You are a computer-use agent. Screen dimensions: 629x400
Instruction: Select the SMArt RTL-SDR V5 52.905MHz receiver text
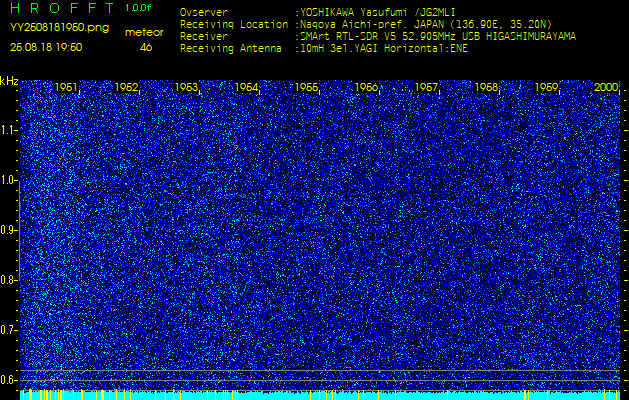(437, 37)
